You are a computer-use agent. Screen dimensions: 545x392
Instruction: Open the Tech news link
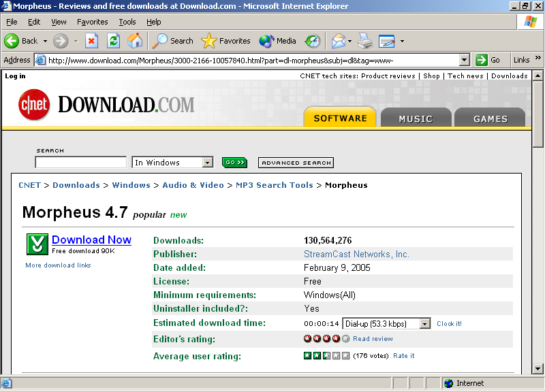[x=465, y=76]
